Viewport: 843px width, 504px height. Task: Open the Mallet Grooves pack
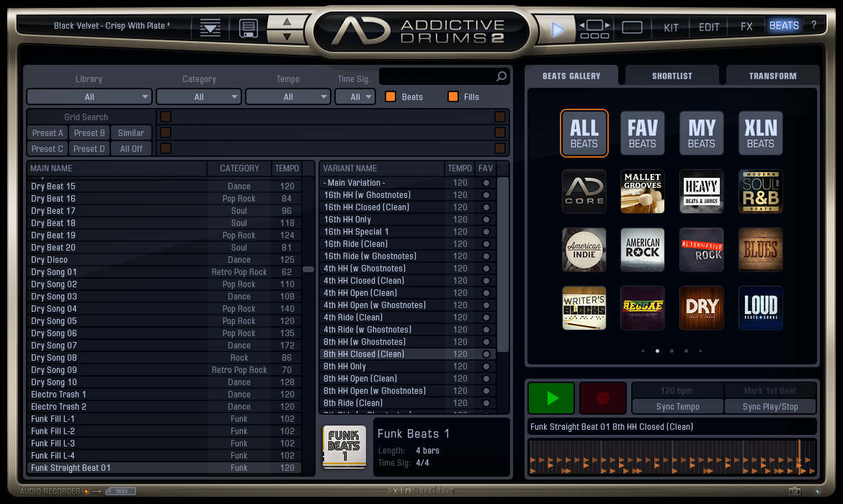643,192
